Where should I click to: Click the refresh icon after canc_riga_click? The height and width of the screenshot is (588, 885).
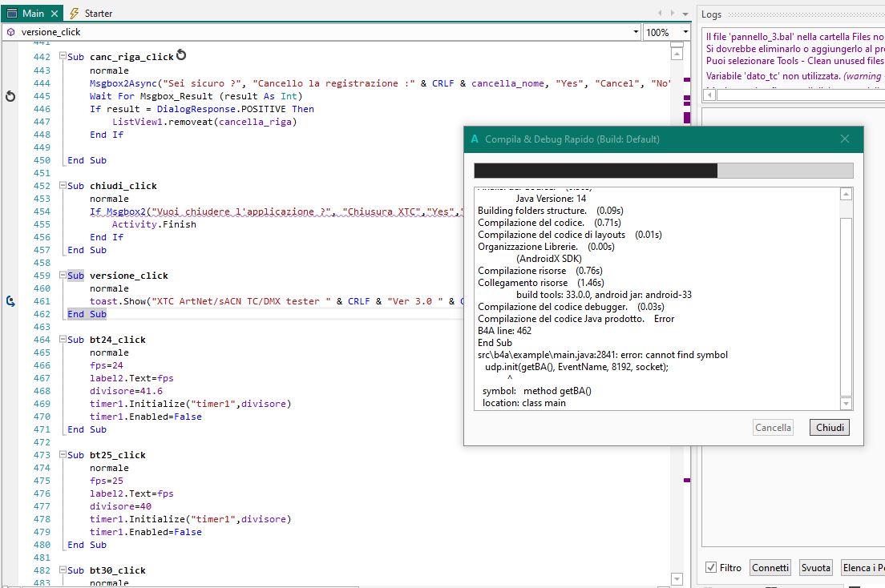(x=181, y=54)
